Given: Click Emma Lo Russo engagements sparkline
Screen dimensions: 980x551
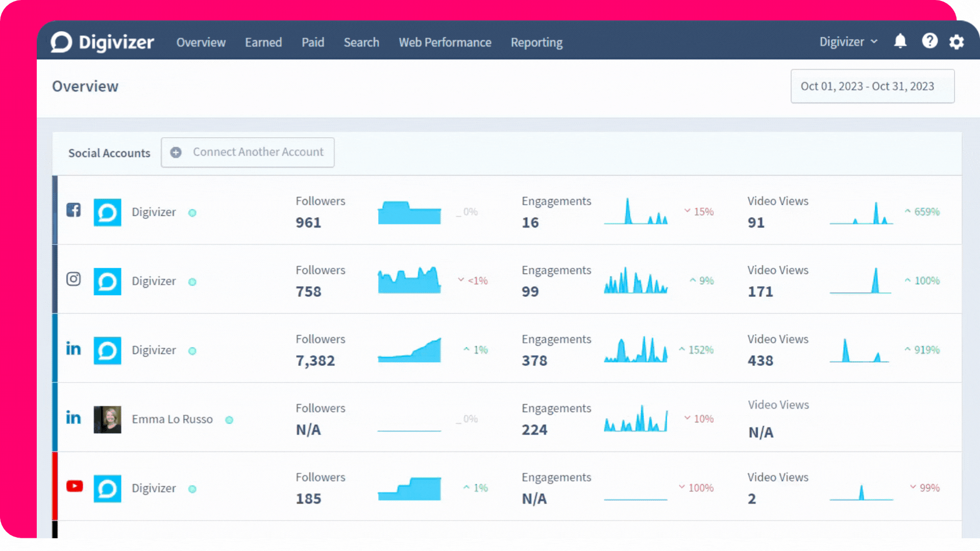Looking at the screenshot, I should coord(635,418).
